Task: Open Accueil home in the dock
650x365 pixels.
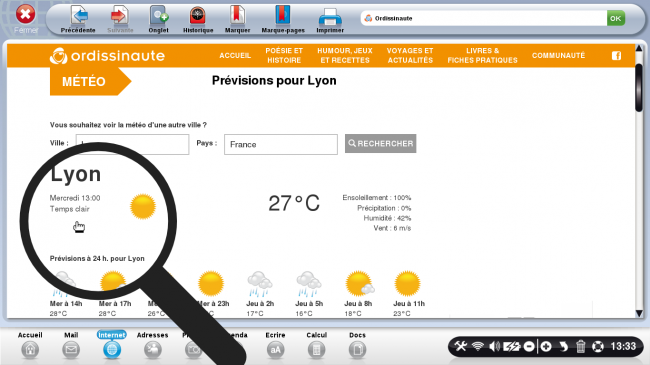Action: tap(30, 345)
